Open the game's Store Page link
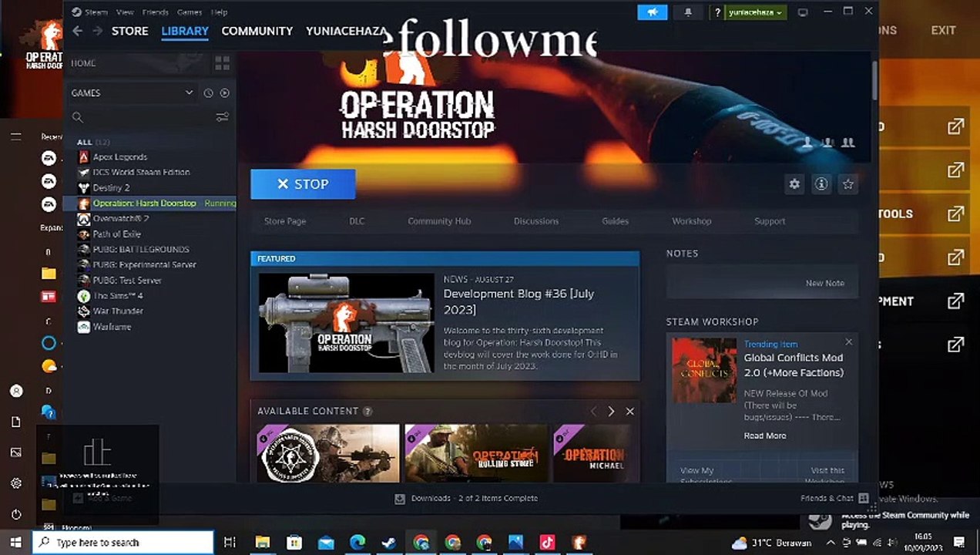Viewport: 980px width, 555px height. pyautogui.click(x=285, y=221)
